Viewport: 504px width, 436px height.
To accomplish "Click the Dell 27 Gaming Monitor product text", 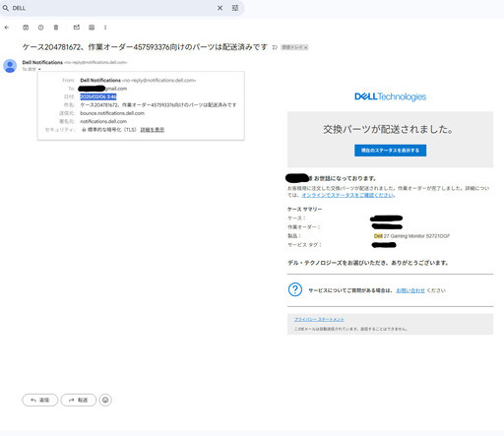I will [x=411, y=236].
